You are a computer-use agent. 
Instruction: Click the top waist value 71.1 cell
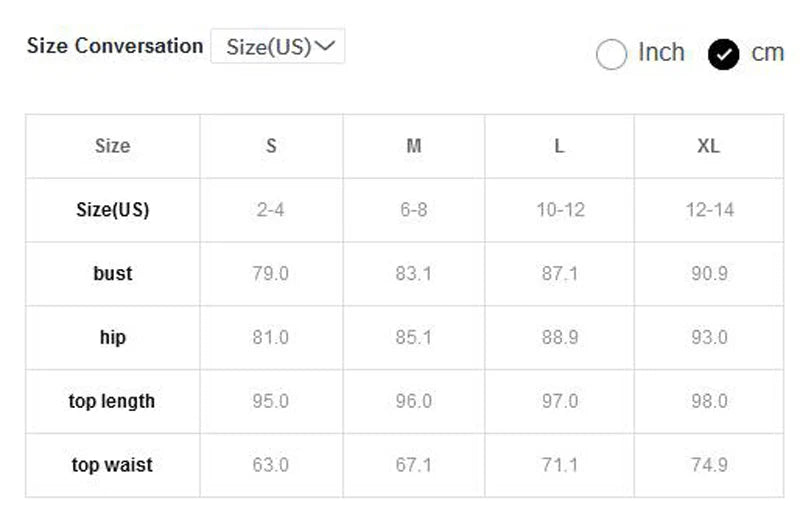pos(559,466)
